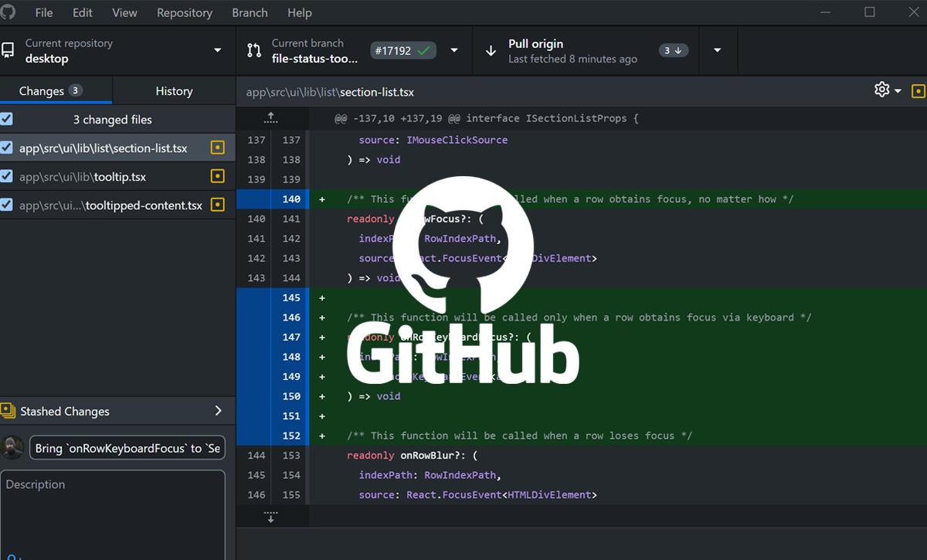Toggle selection of added line 148

(x=272, y=357)
